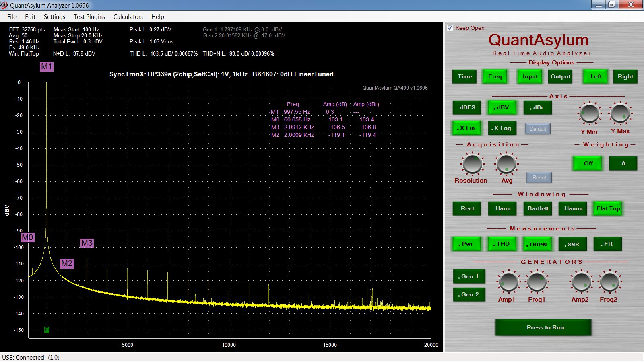Click the M1 997.55 Hz table row

click(x=315, y=112)
